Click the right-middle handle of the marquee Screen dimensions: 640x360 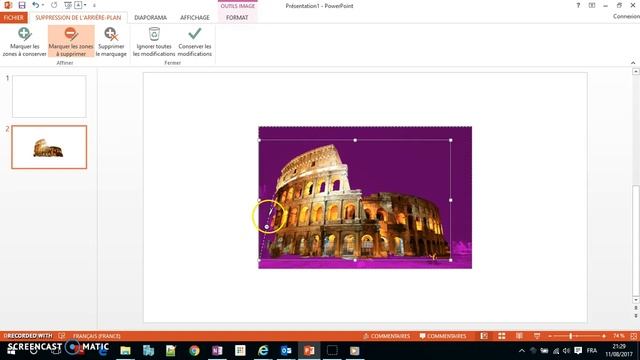click(451, 200)
